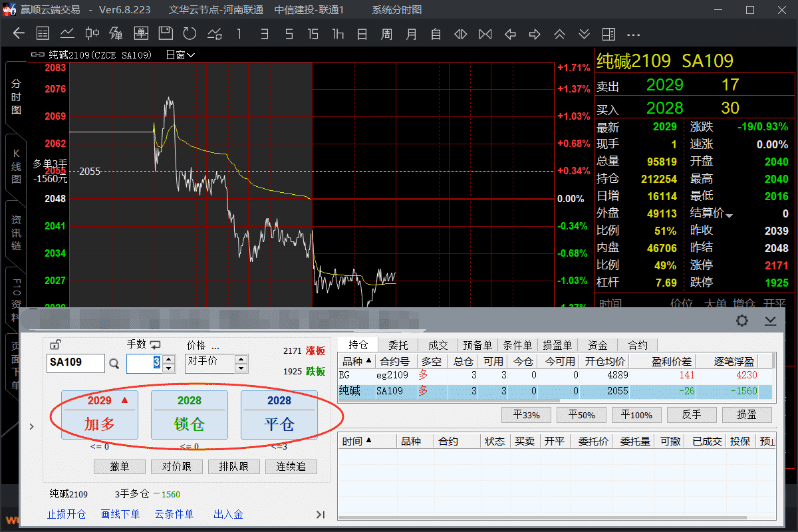Toggle the 手数 return-arrow icon
The width and height of the screenshot is (798, 532).
[x=156, y=344]
